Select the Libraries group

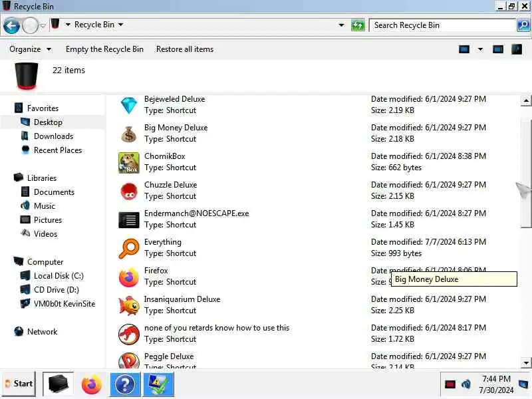(42, 178)
